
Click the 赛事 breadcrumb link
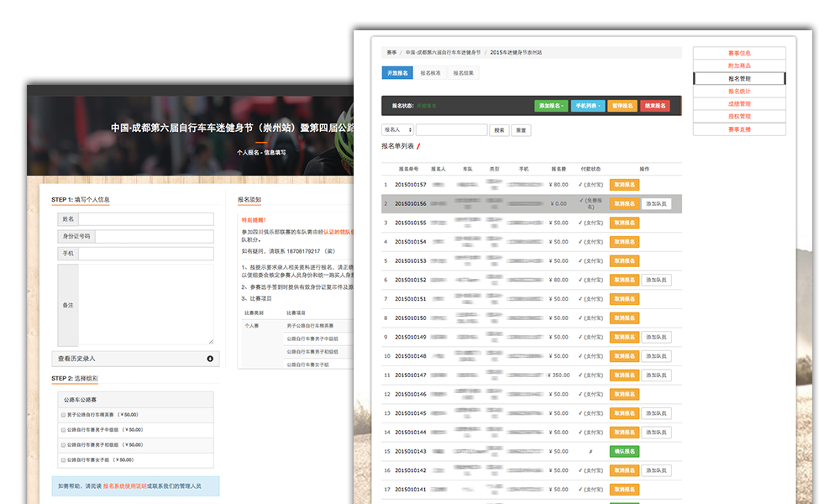(x=391, y=52)
